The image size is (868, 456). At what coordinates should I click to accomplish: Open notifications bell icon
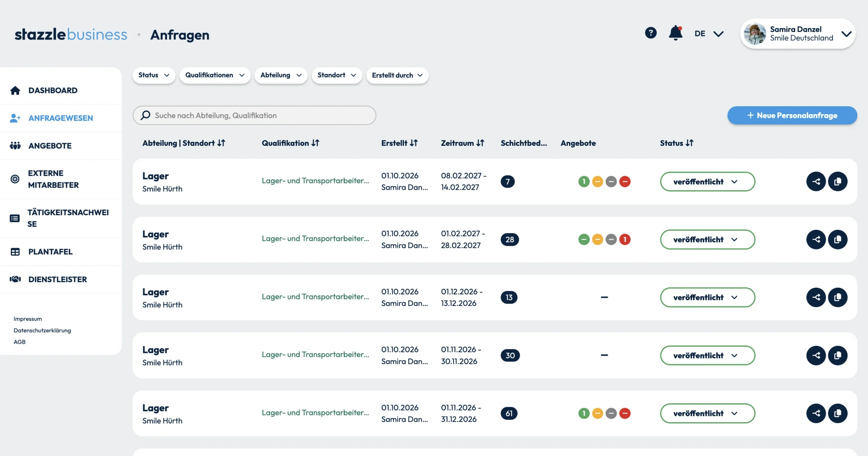675,33
